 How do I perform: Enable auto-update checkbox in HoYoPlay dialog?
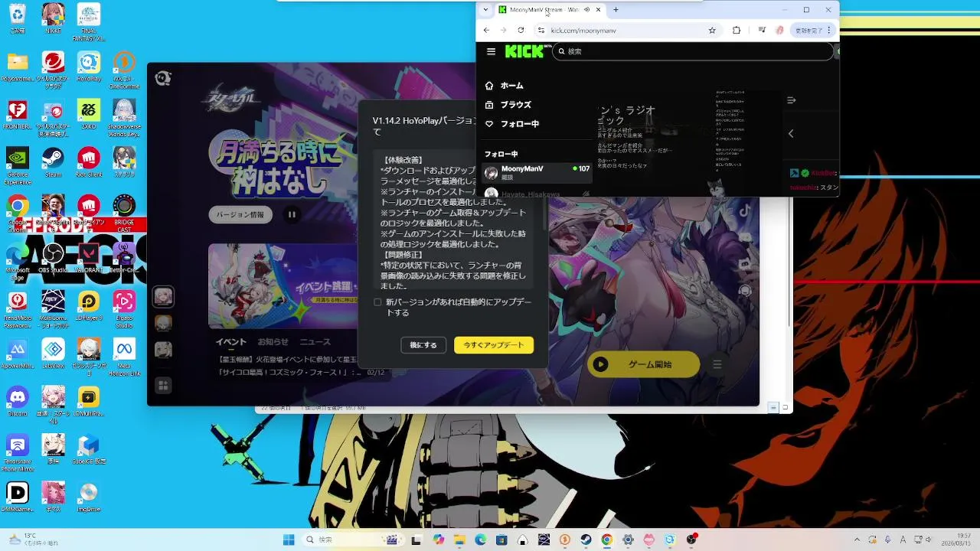coord(377,302)
